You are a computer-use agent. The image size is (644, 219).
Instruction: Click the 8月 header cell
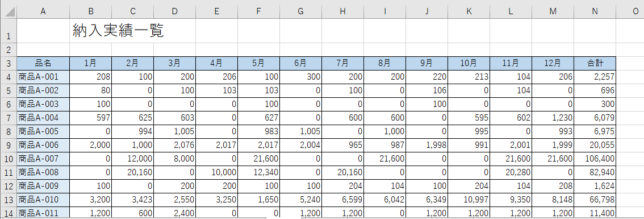coord(384,63)
